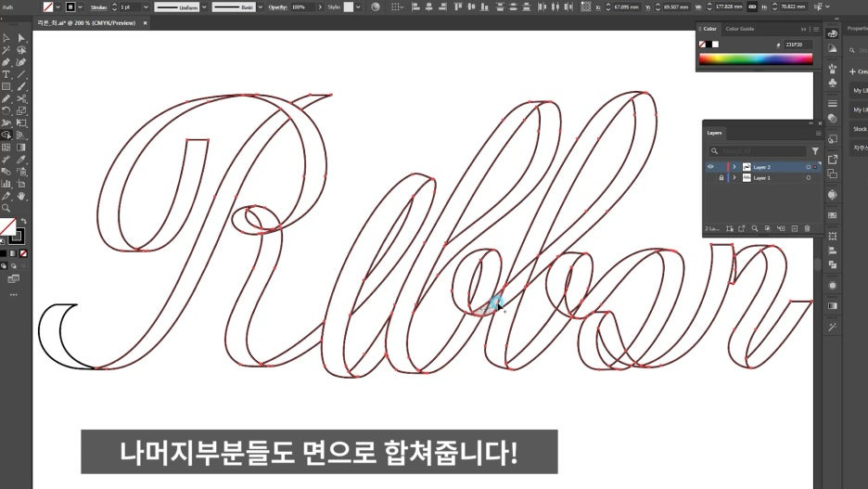Select the Direct Selection tool
Viewport: 868px width, 489px height.
point(21,38)
